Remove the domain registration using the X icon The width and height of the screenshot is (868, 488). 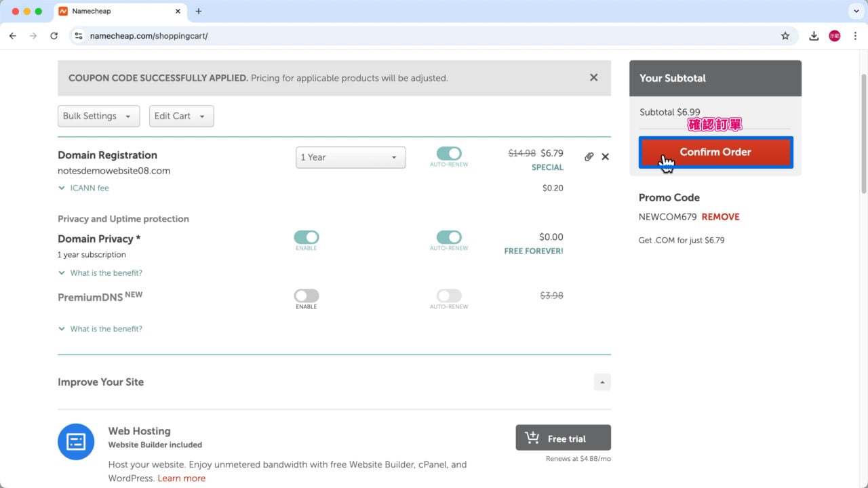coord(605,157)
